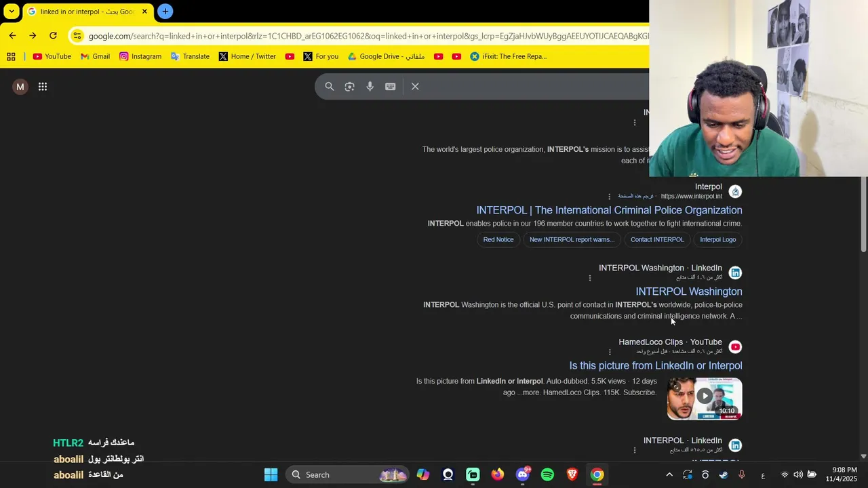868x488 pixels.
Task: Open the Google apps grid launcher
Action: point(43,87)
